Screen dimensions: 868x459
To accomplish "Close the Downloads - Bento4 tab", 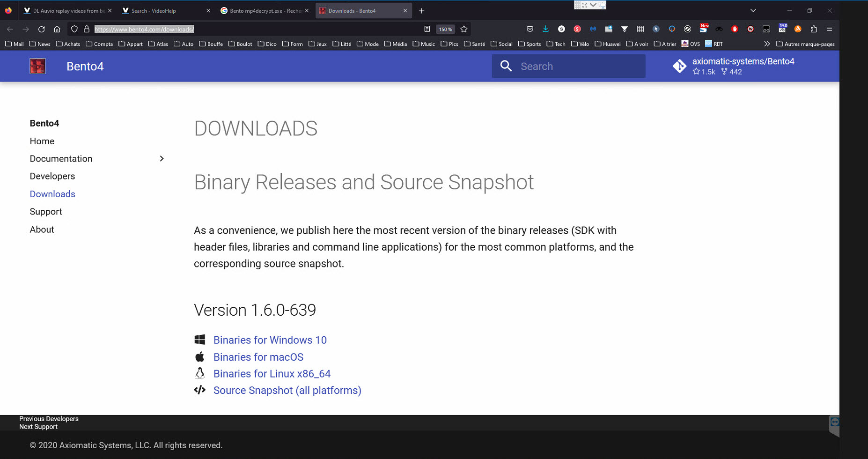I will coord(405,11).
